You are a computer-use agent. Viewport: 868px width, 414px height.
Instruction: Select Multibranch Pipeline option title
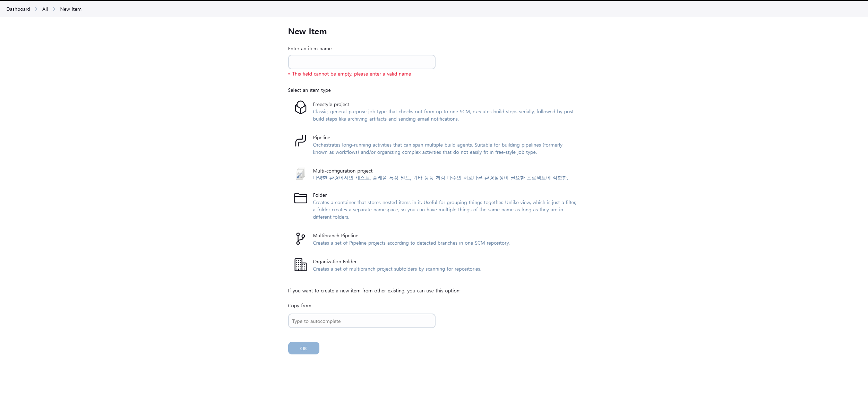335,236
